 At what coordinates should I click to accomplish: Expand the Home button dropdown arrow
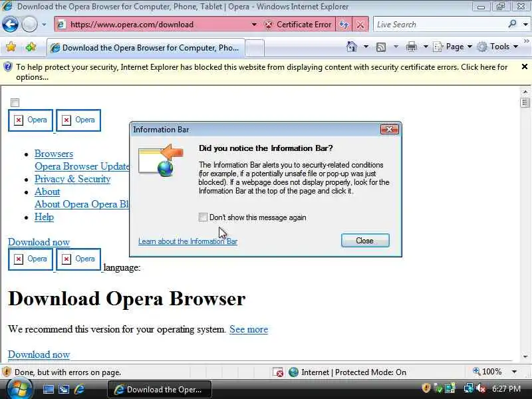(x=366, y=47)
